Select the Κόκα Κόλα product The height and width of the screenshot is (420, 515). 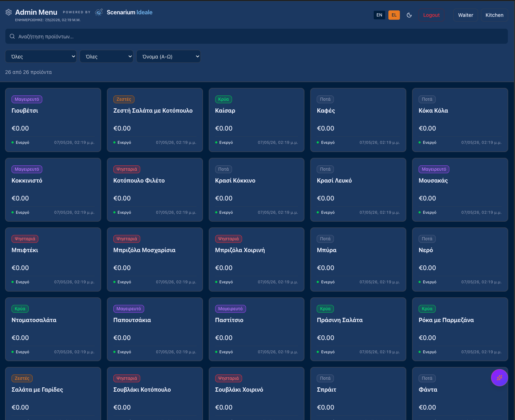(x=460, y=120)
